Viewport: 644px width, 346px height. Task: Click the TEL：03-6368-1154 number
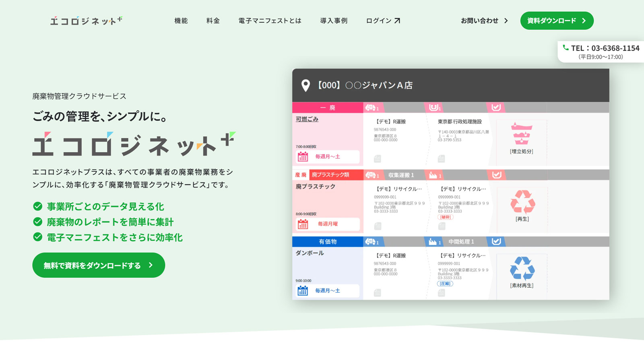click(x=605, y=48)
